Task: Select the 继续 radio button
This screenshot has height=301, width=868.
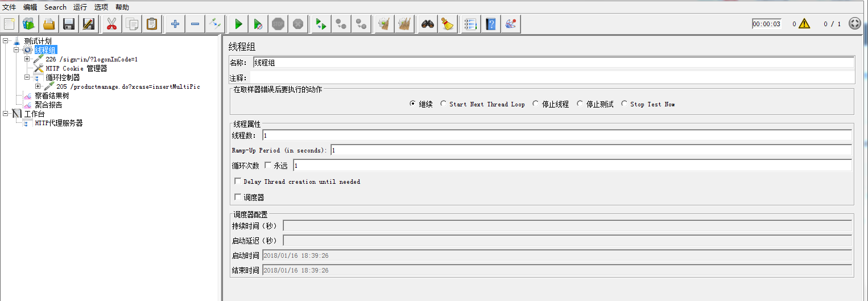Action: pyautogui.click(x=412, y=104)
